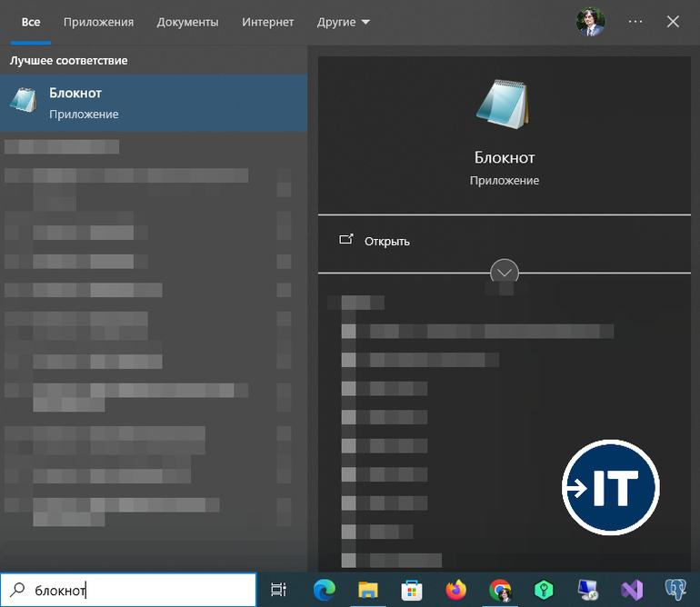Switch to the Приложения tab
This screenshot has height=607, width=700.
[98, 22]
